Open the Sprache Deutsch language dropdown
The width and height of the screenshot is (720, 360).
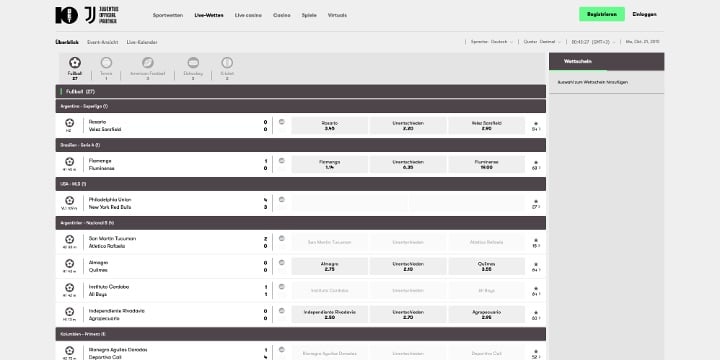pos(491,42)
